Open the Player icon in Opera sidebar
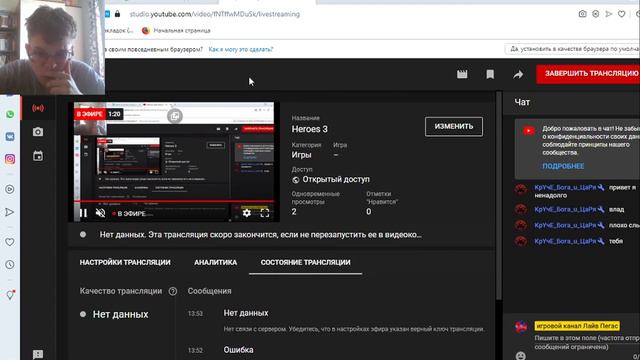Image resolution: width=640 pixels, height=360 pixels. (10, 189)
